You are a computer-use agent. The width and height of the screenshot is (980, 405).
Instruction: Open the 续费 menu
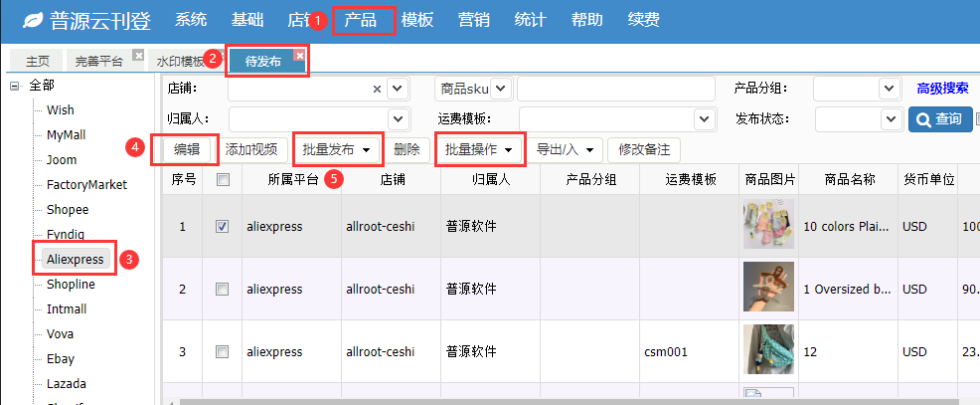point(643,20)
